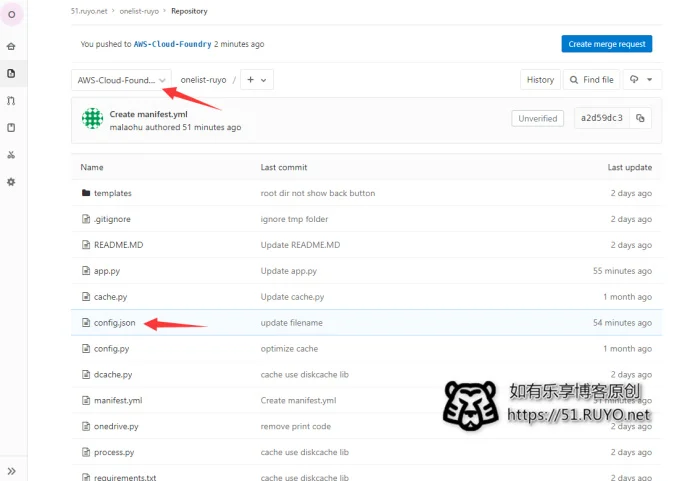Screen dimensions: 690x481
Task: Click the Last commit column header
Action: point(284,168)
